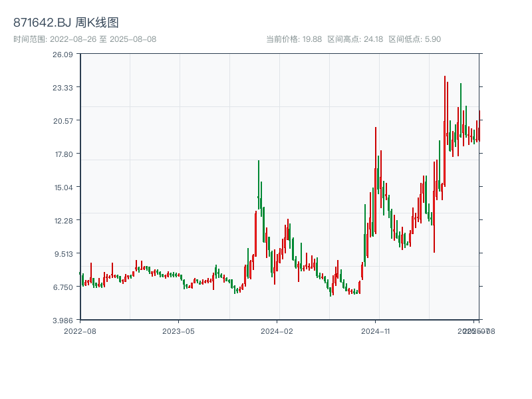Click the interval high label 区间高点: 24.18
The image size is (532, 399).
[x=355, y=39]
